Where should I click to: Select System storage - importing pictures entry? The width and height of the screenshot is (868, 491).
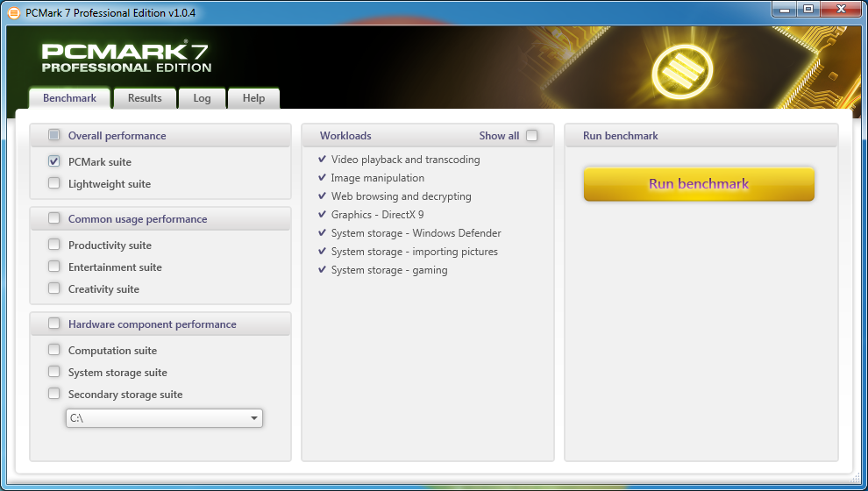tap(408, 252)
